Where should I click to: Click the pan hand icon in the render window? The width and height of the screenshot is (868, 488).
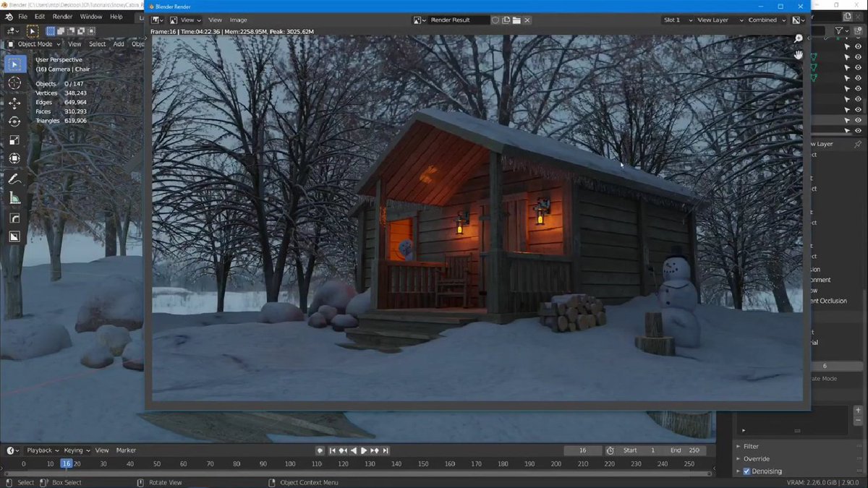(x=799, y=54)
